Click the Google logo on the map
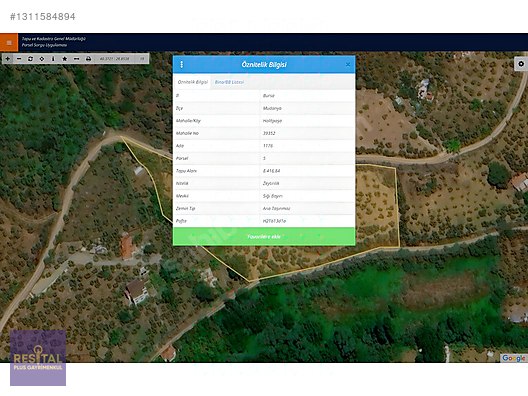The image size is (528, 396). pos(513,358)
